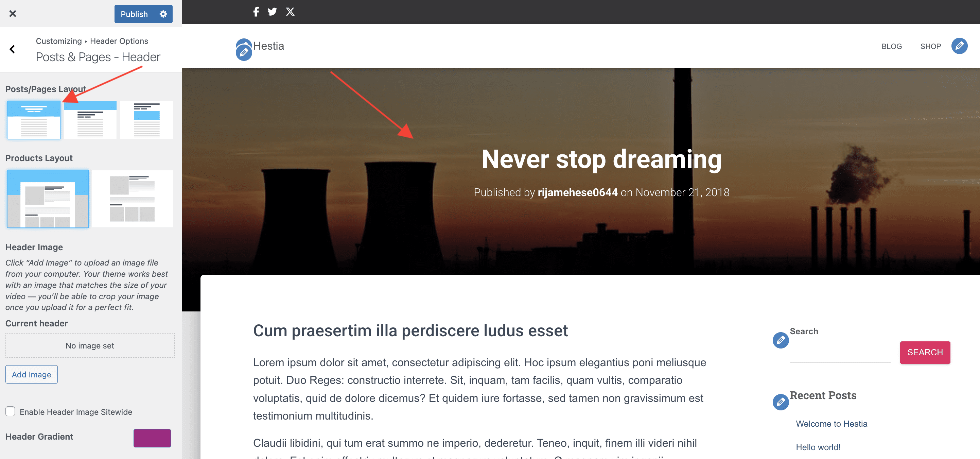Viewport: 980px width, 459px height.
Task: Open publish settings gear icon
Action: (163, 14)
